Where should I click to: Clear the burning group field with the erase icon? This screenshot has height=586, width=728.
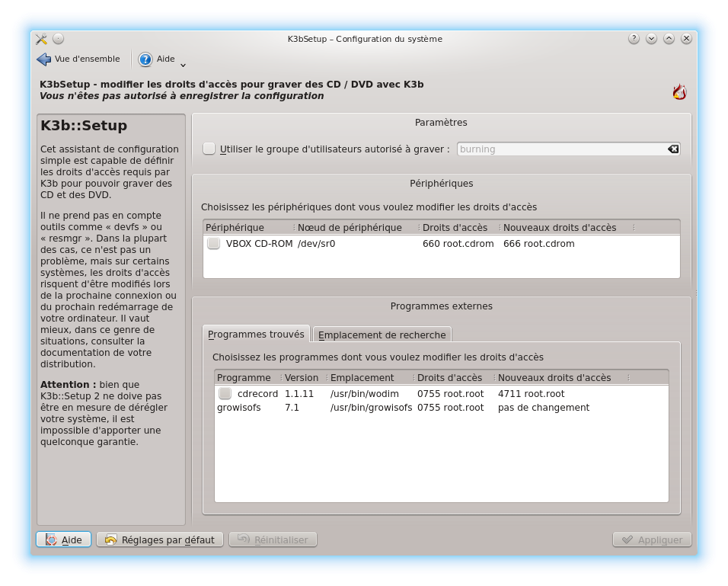tap(673, 149)
